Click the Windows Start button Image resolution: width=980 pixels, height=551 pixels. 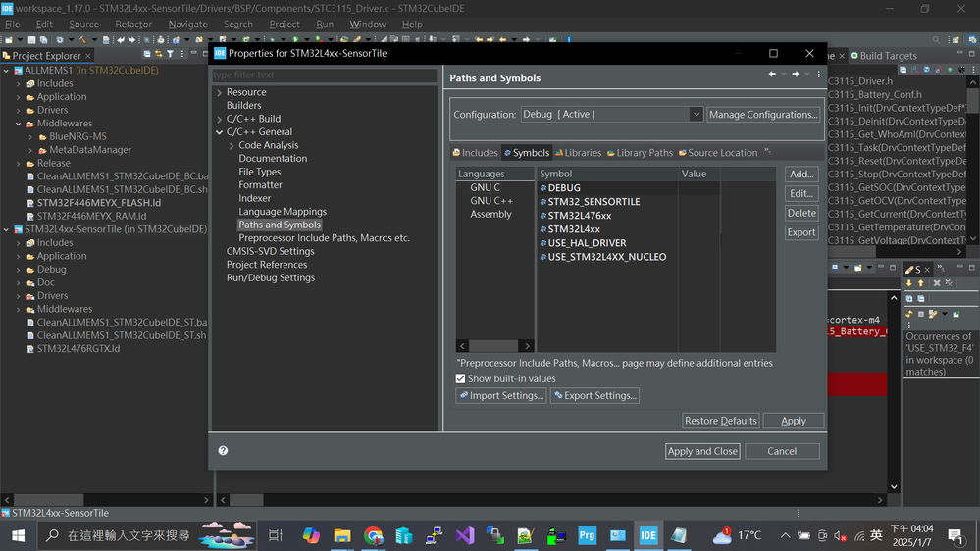(18, 535)
